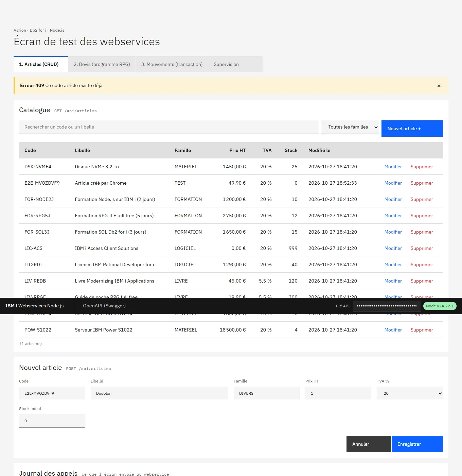Delete the POW-S1022 article

coord(422,330)
